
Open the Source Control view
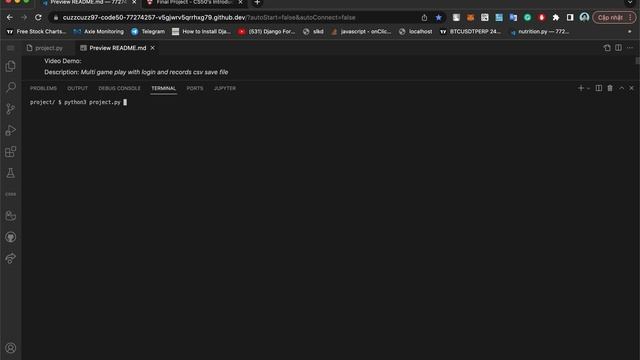[x=11, y=109]
